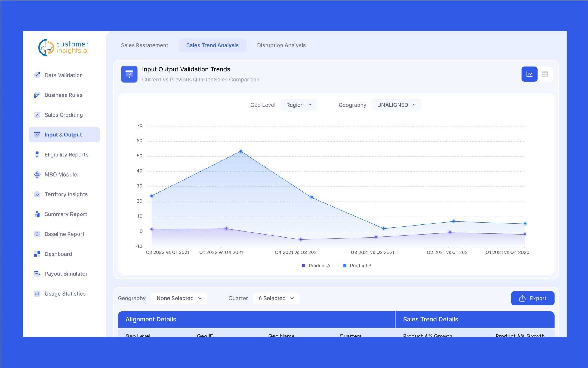Click Product B peak point Q1 2022

coord(241,151)
